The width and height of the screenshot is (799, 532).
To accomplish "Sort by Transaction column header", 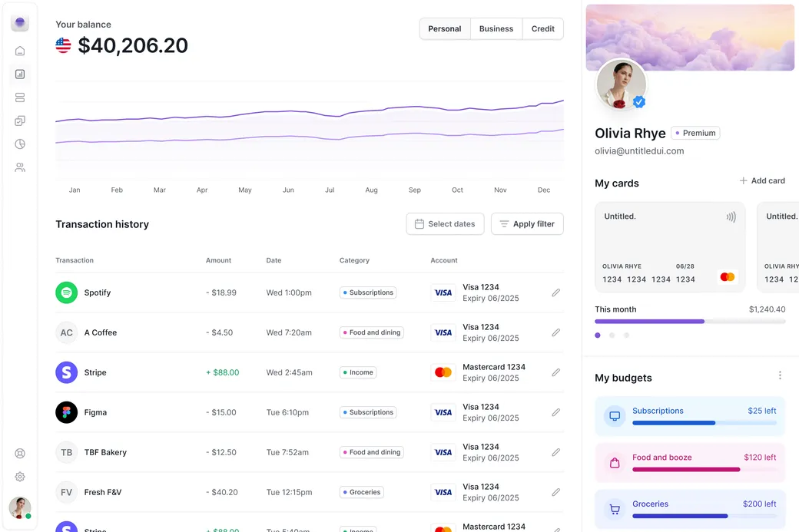I will 75,261.
